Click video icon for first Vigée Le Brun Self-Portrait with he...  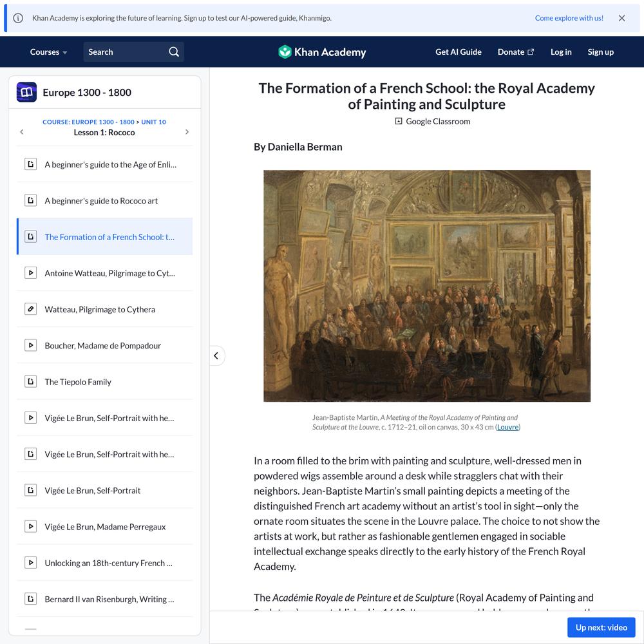click(x=30, y=418)
